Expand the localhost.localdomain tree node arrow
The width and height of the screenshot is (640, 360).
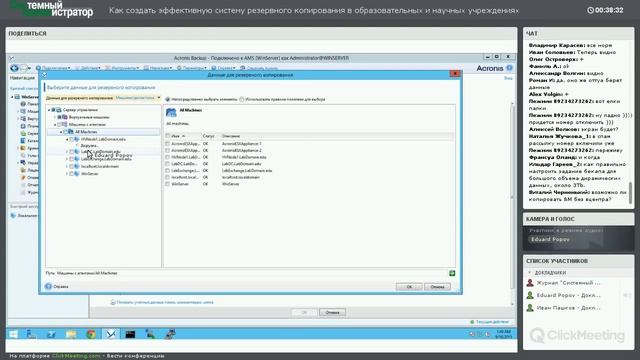pyautogui.click(x=67, y=167)
